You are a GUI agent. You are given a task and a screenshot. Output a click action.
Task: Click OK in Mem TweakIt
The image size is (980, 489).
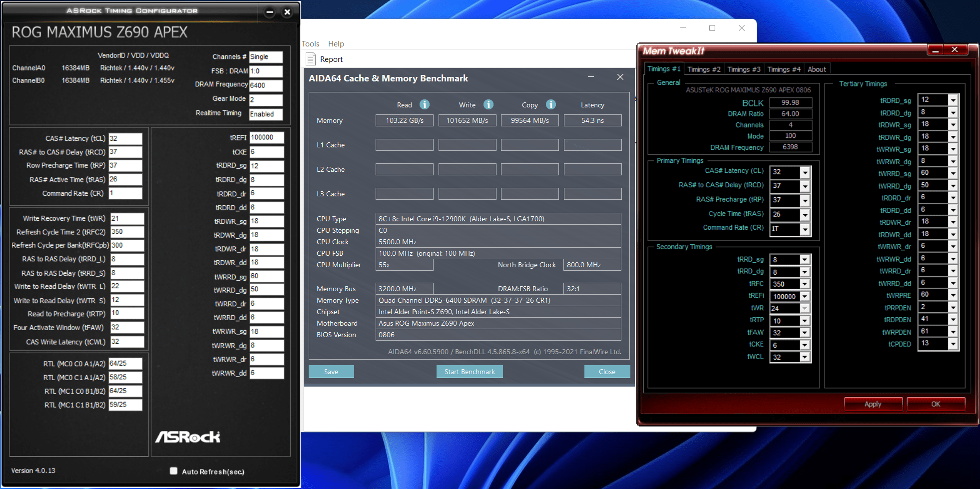[936, 404]
